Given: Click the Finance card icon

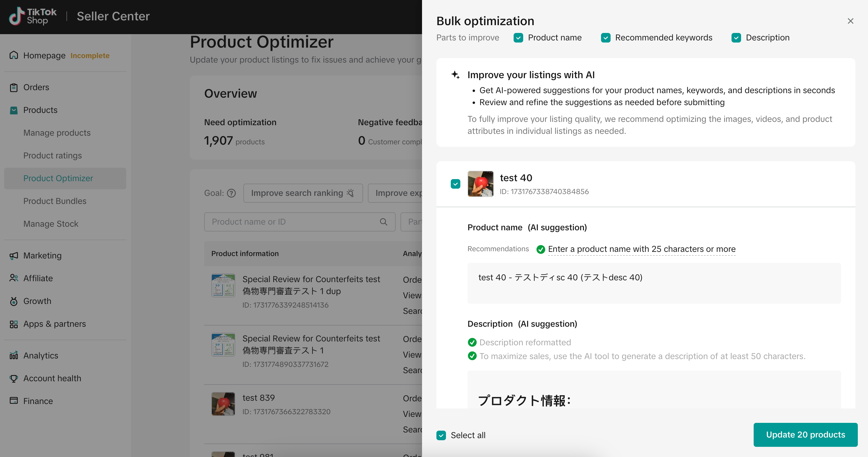Looking at the screenshot, I should [14, 401].
